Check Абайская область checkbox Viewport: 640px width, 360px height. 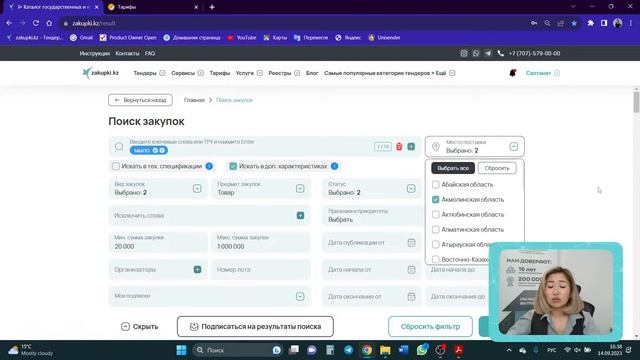click(436, 184)
